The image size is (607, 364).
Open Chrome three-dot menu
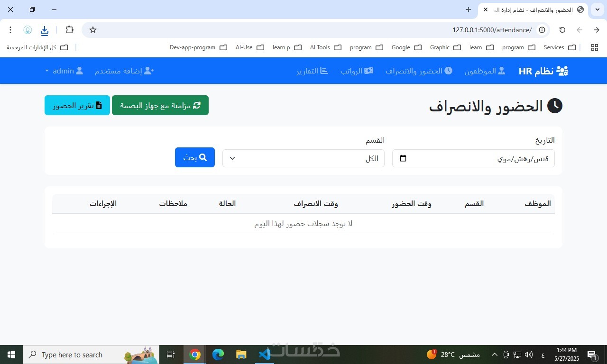(10, 30)
